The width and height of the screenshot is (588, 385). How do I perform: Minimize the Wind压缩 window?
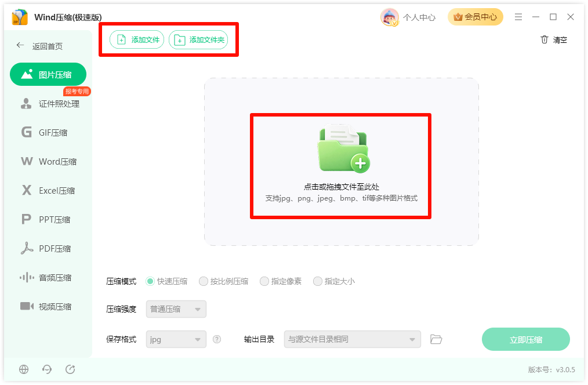pyautogui.click(x=535, y=17)
